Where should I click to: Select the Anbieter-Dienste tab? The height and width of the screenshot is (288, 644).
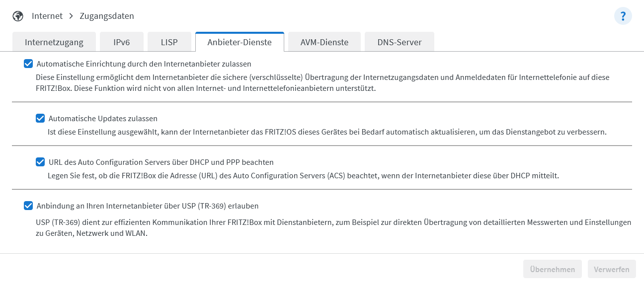point(240,42)
